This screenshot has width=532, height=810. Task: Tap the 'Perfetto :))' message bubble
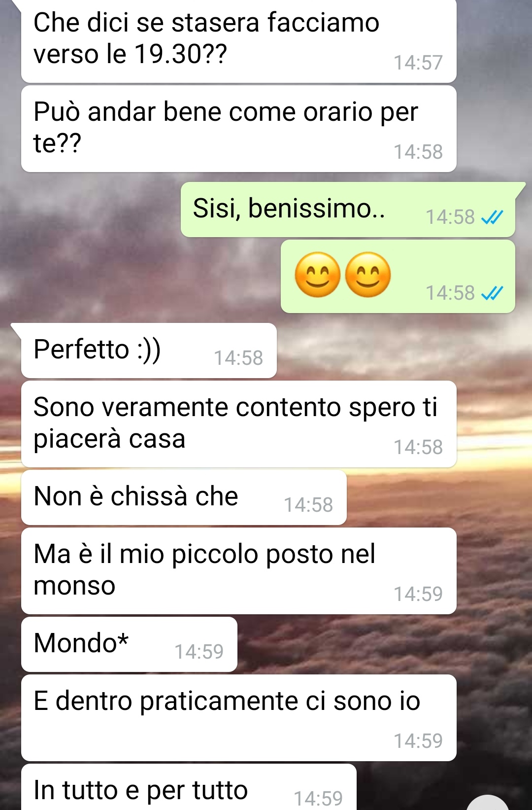(149, 351)
